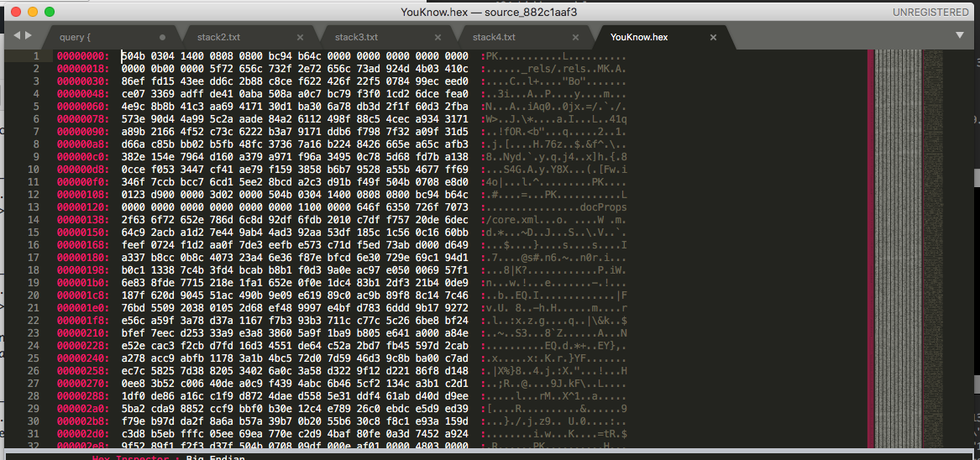Click the minimap on the right

(x=915, y=210)
